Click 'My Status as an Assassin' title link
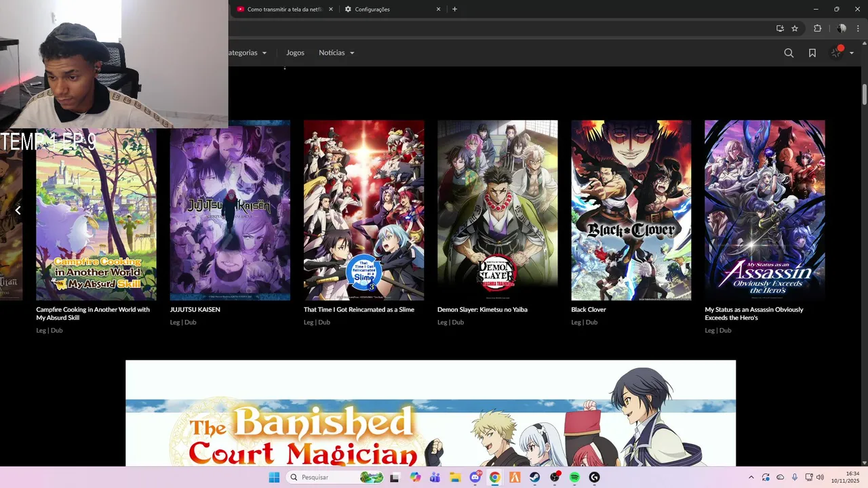Image resolution: width=868 pixels, height=488 pixels. click(754, 314)
